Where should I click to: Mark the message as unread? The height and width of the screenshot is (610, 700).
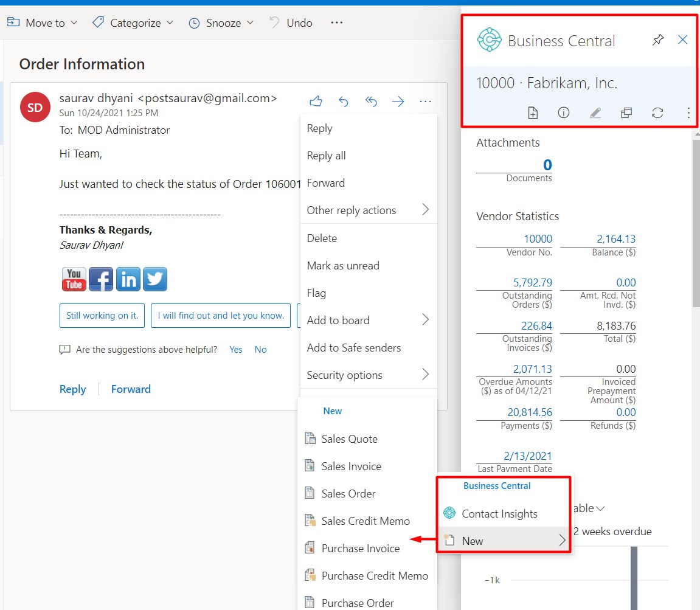click(x=342, y=265)
